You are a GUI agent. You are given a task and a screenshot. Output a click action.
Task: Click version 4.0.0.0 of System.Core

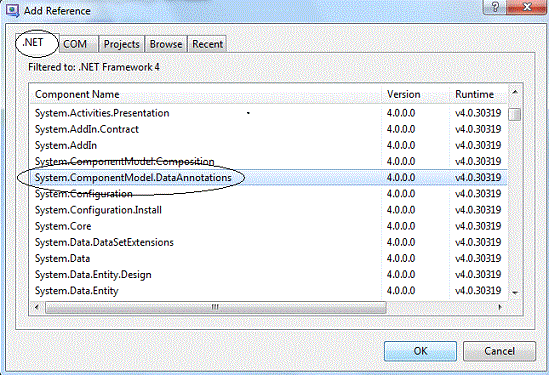[x=401, y=226]
